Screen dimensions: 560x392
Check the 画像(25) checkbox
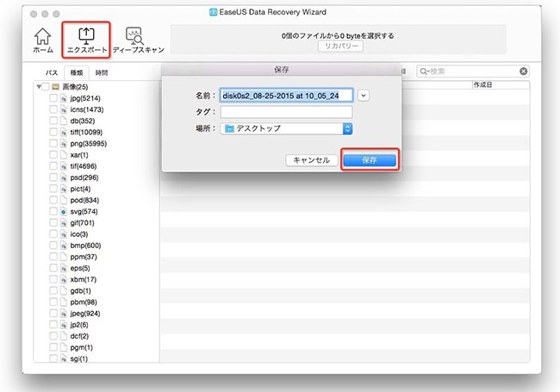point(46,87)
